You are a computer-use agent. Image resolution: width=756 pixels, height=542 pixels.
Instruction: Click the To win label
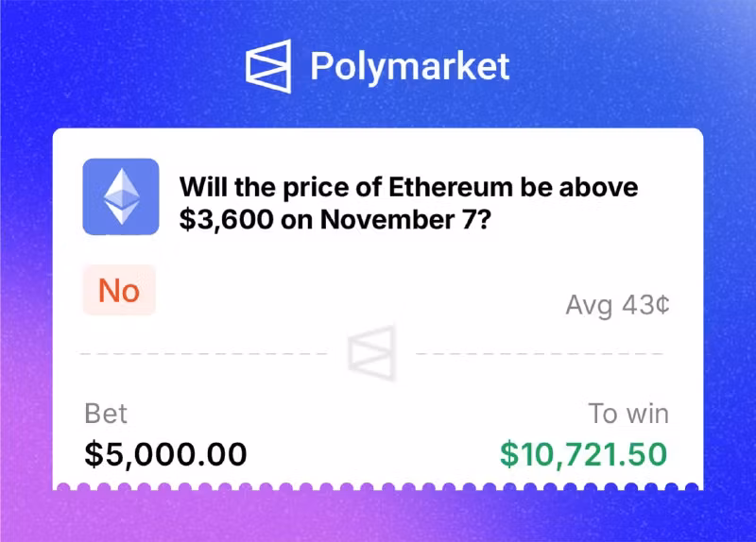click(x=628, y=414)
